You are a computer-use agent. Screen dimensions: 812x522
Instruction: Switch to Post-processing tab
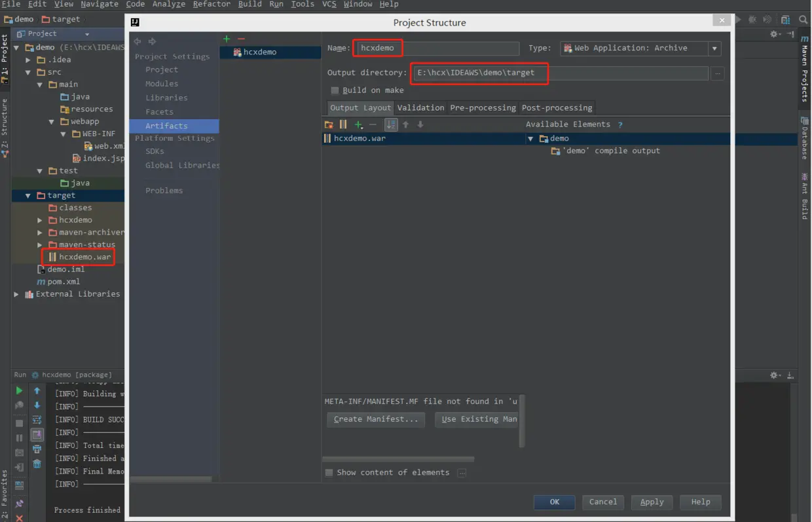pos(557,108)
